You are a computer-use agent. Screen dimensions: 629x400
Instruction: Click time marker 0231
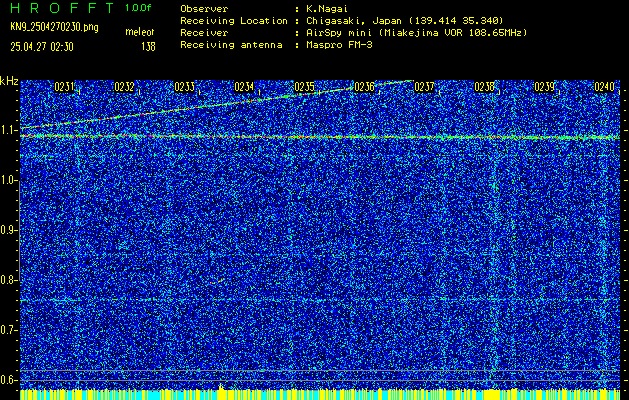(64, 87)
